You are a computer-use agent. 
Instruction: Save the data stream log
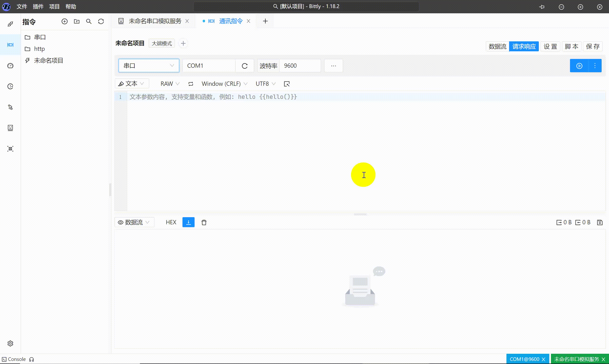click(x=600, y=222)
